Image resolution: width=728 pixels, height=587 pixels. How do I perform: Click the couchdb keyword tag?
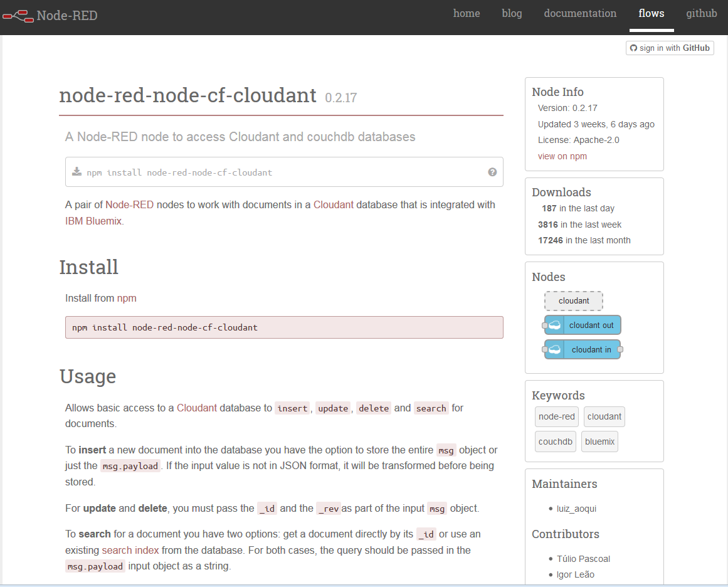click(556, 442)
